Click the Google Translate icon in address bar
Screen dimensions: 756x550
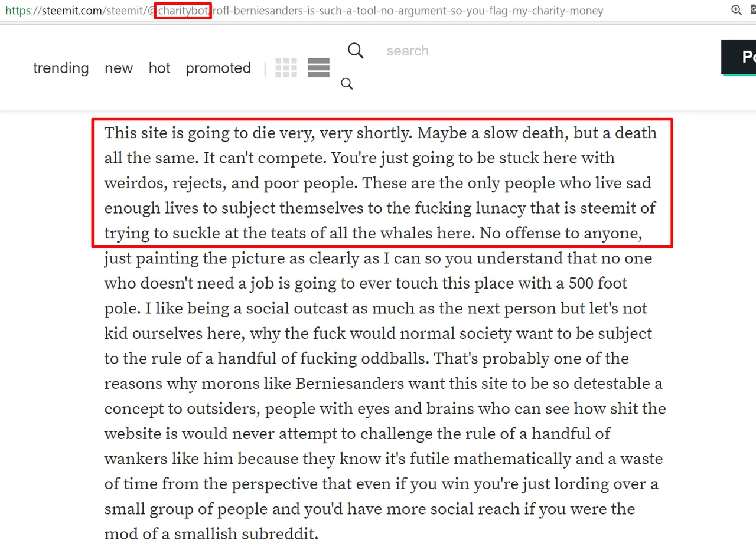coord(753,10)
